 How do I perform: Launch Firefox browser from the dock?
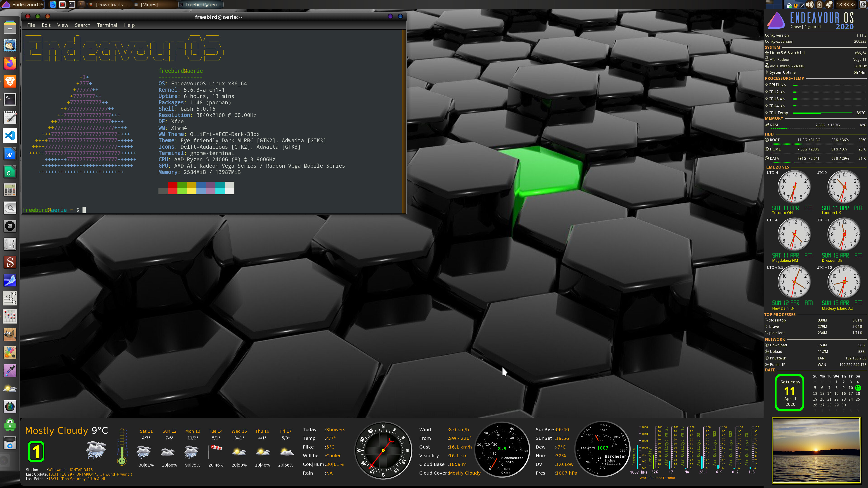tap(10, 63)
